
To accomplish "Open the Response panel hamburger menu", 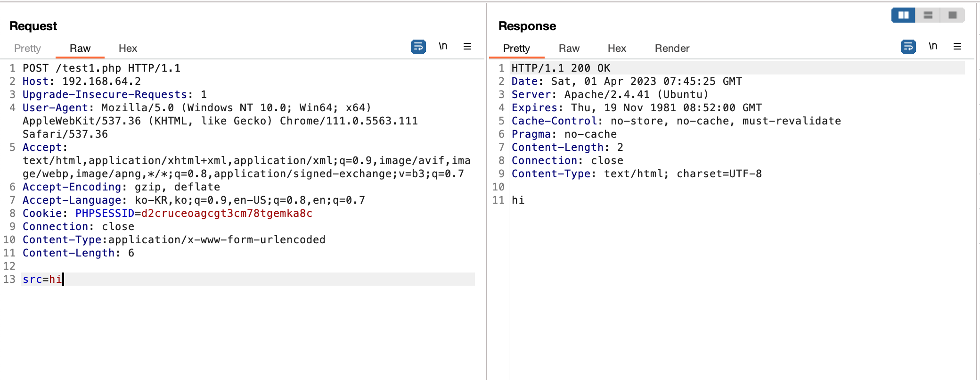I will pyautogui.click(x=957, y=46).
